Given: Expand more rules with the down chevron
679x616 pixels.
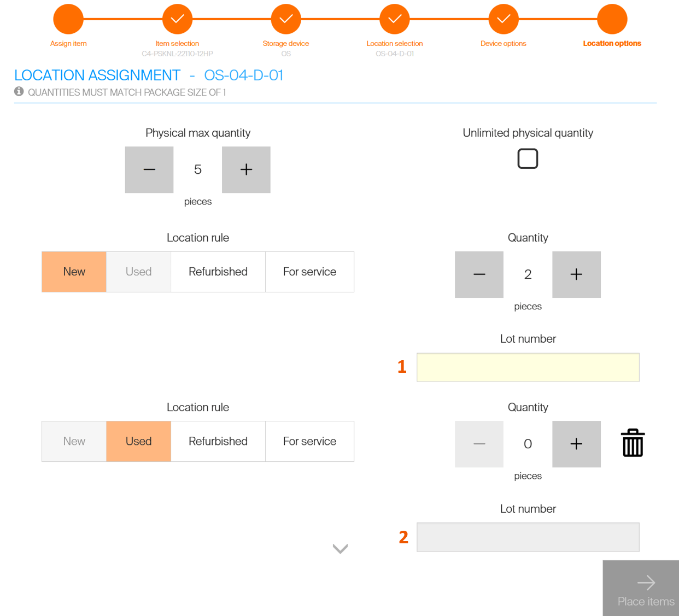Looking at the screenshot, I should click(x=340, y=549).
